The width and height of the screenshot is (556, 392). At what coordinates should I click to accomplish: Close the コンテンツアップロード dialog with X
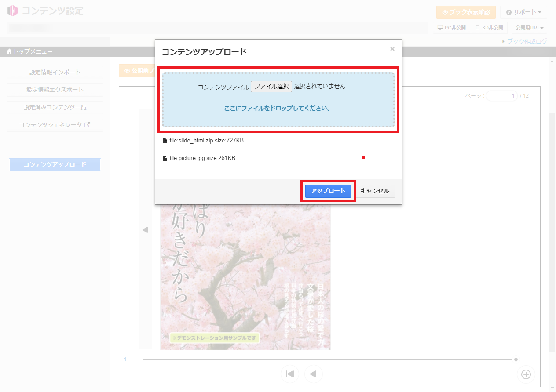(392, 49)
